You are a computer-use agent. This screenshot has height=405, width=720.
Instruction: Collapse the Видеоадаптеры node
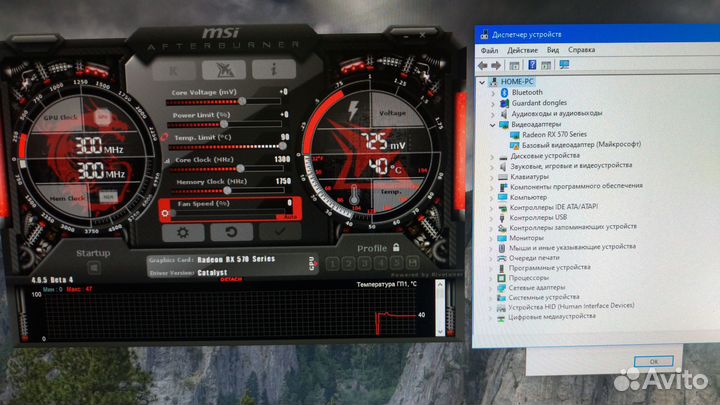492,125
